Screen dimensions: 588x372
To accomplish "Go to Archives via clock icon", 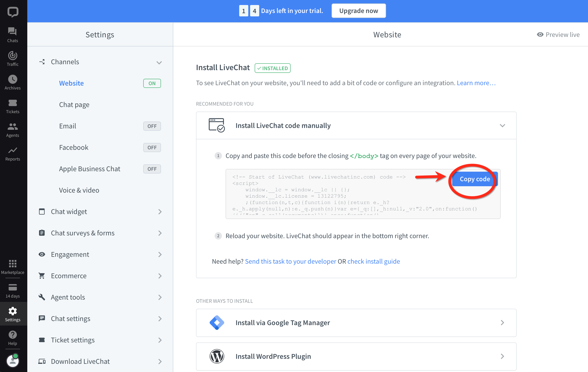I will [x=13, y=82].
